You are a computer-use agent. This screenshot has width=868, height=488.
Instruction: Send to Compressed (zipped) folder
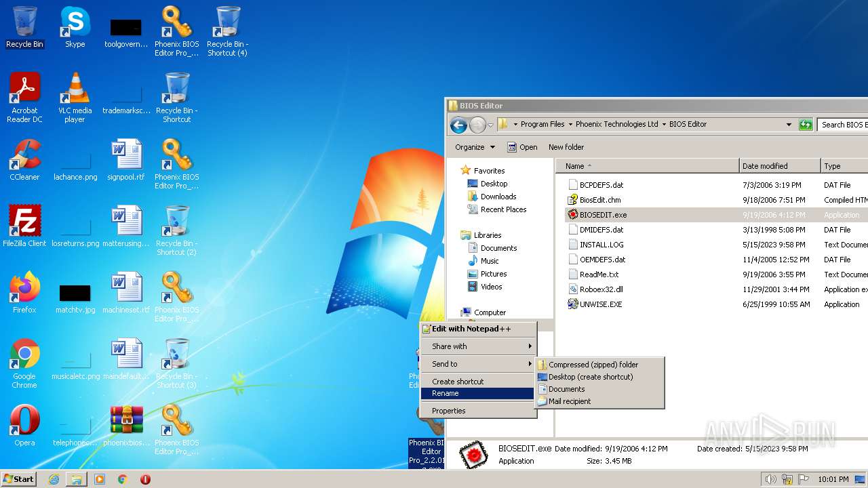click(599, 365)
